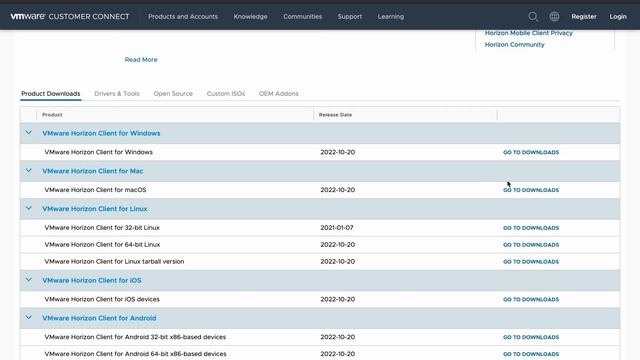Click VMware Horizon Client for Mac heading
The height and width of the screenshot is (360, 640).
pos(93,171)
